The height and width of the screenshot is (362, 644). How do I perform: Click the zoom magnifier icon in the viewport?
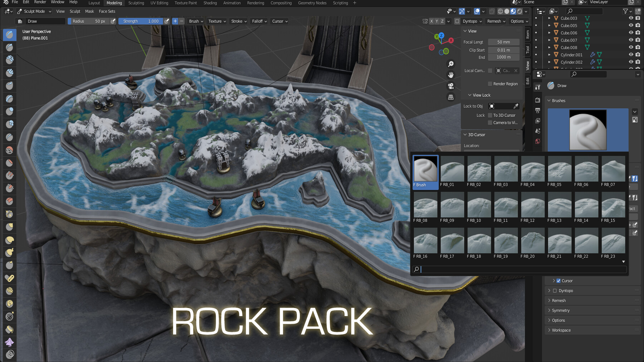(451, 63)
